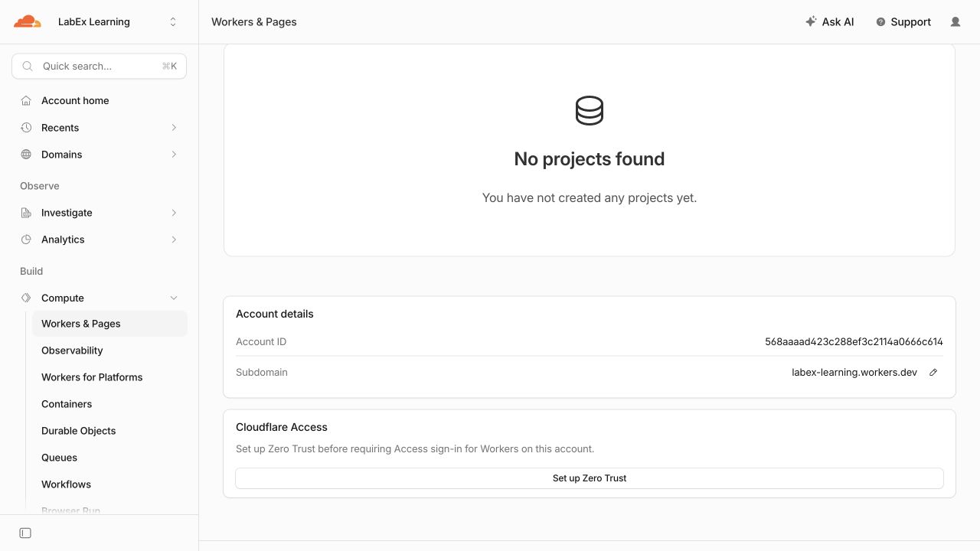Click the Account ID field label

tap(261, 342)
